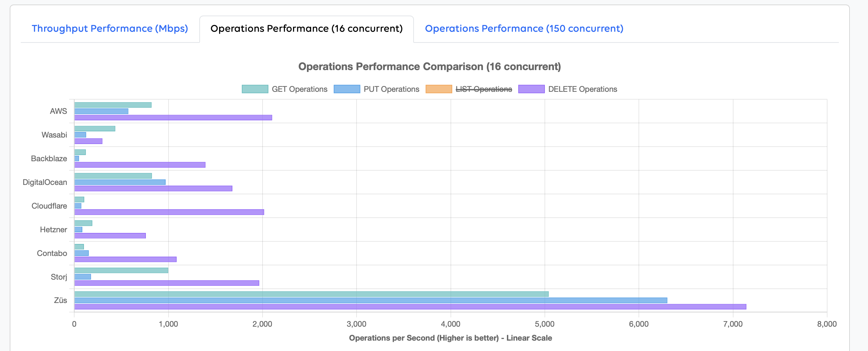The image size is (868, 351).
Task: Select Operations Performance (16 concurrent) tab
Action: (306, 29)
